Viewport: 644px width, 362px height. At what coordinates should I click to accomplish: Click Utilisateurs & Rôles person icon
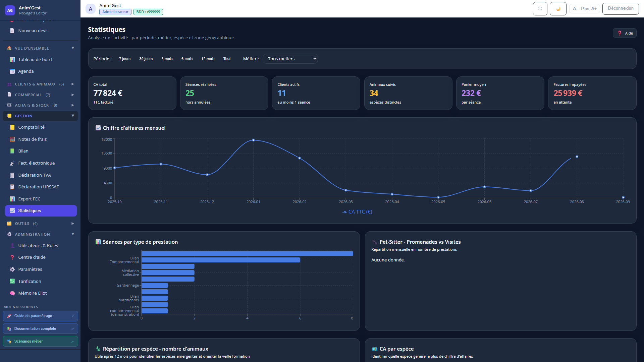click(x=12, y=246)
